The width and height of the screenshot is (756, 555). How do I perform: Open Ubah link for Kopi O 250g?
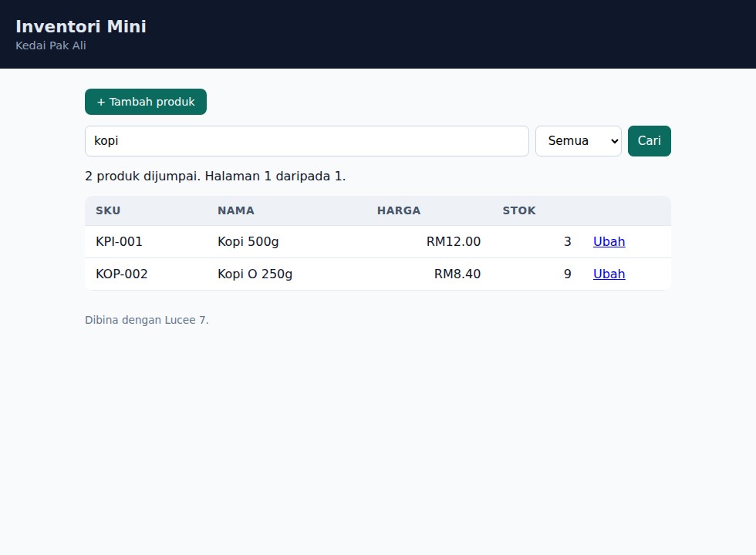click(x=609, y=274)
